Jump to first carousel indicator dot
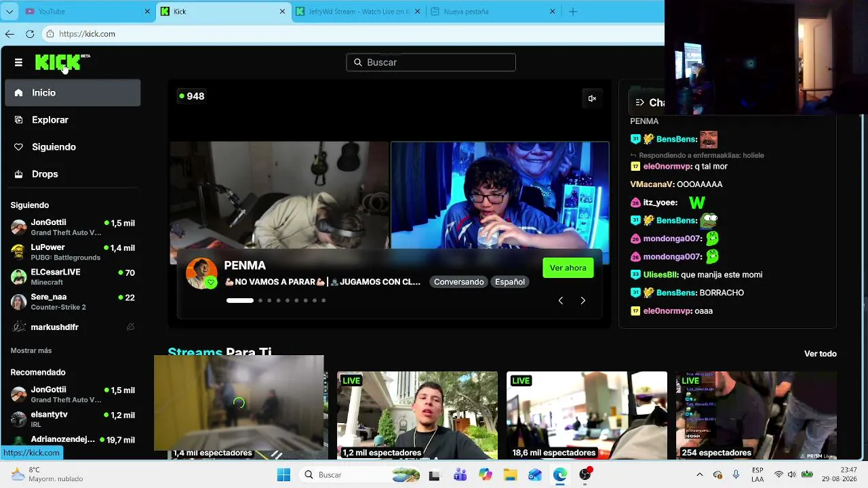Image resolution: width=868 pixels, height=488 pixels. pyautogui.click(x=240, y=300)
